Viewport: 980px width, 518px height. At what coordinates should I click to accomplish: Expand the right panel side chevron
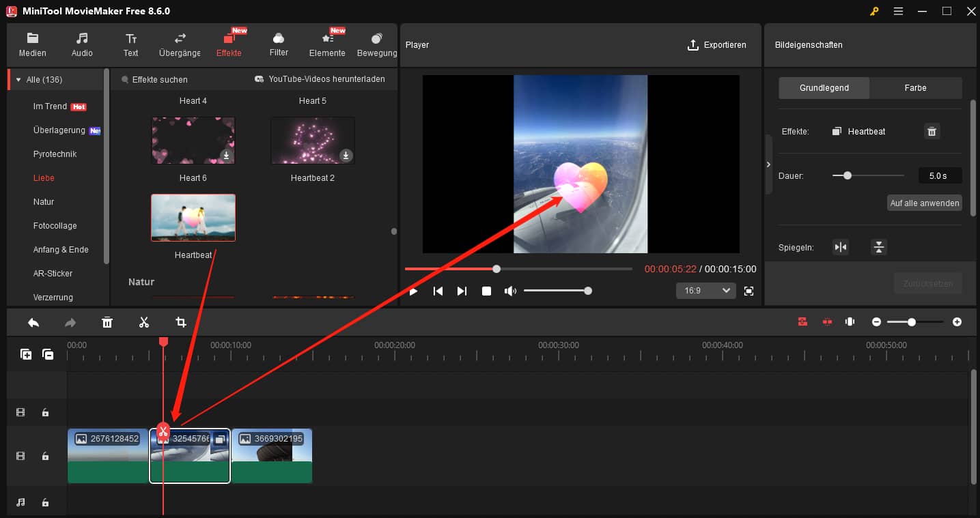pos(768,164)
